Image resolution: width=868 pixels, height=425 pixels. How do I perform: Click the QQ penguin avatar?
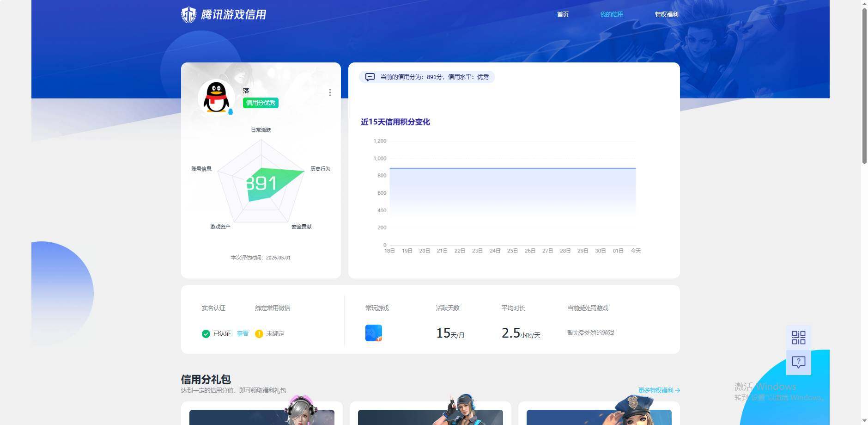pos(216,98)
